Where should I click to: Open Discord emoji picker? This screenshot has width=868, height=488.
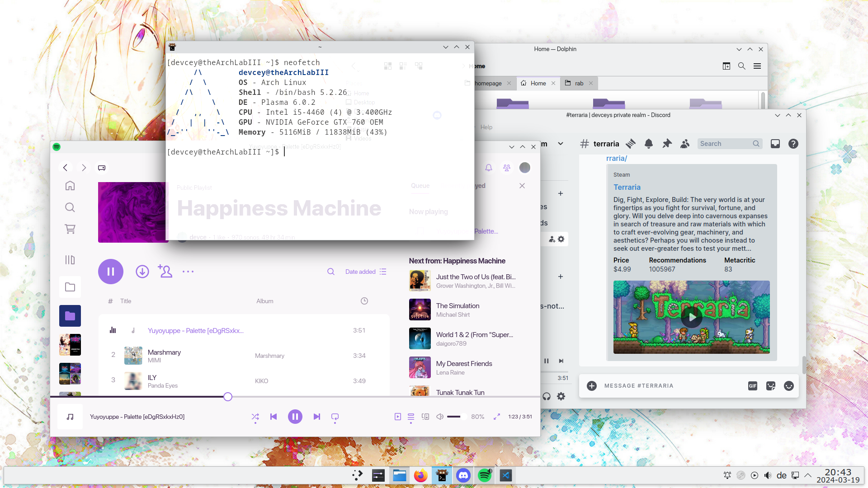click(x=789, y=386)
